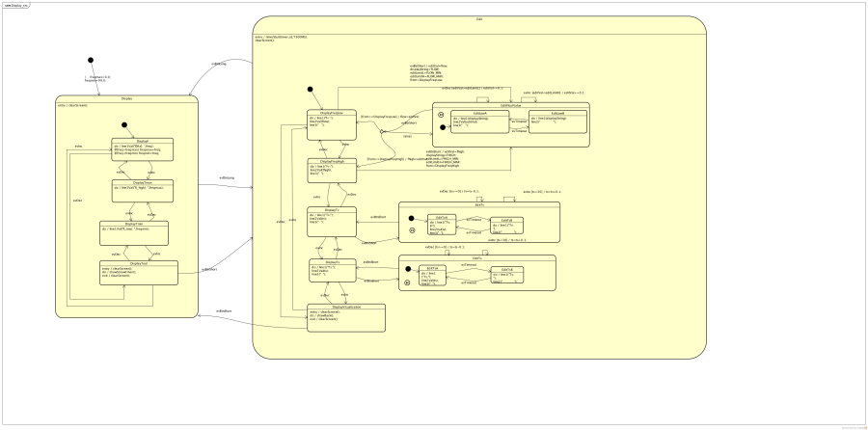Select the initial dot inside EditTx state
This screenshot has width=868, height=430.
[411, 218]
